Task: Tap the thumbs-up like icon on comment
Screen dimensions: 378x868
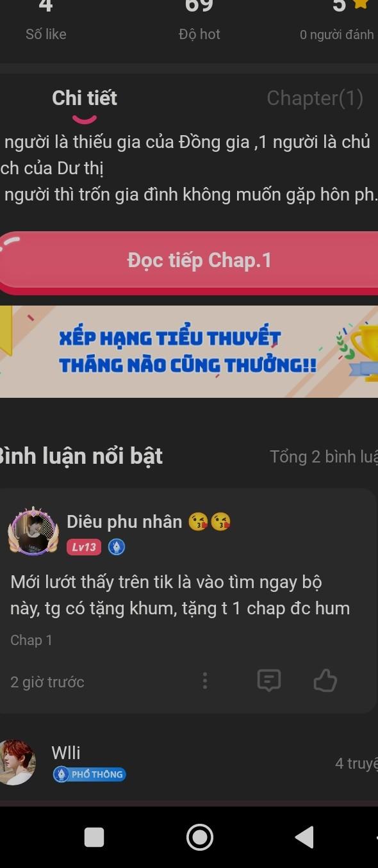Action: click(325, 680)
